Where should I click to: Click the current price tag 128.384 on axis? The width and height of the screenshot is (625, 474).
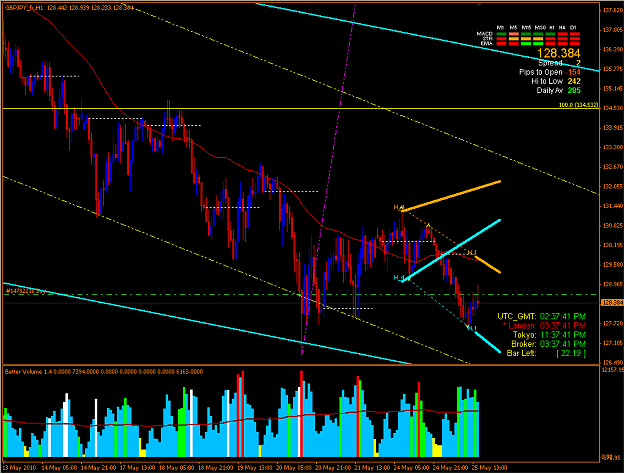(x=612, y=303)
